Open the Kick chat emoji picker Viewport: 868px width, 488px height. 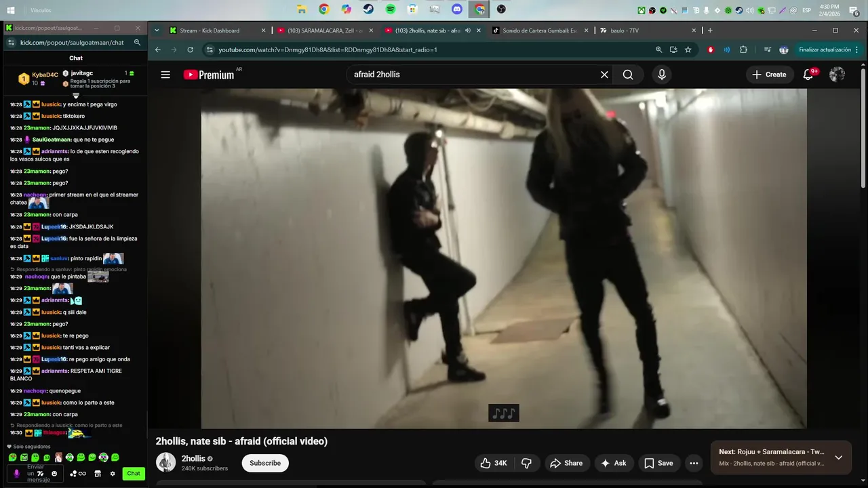click(x=54, y=473)
